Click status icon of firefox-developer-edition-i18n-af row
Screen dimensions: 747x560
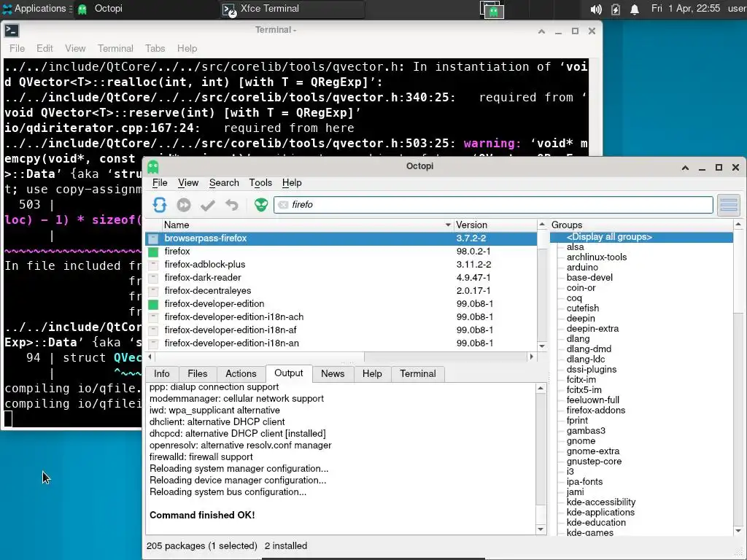153,330
